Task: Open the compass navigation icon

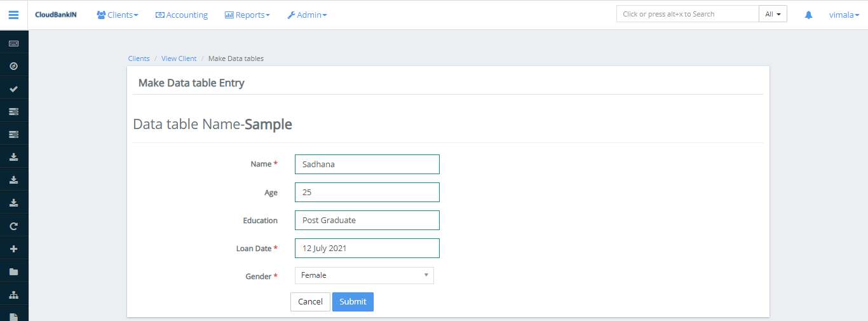Action: coord(13,66)
